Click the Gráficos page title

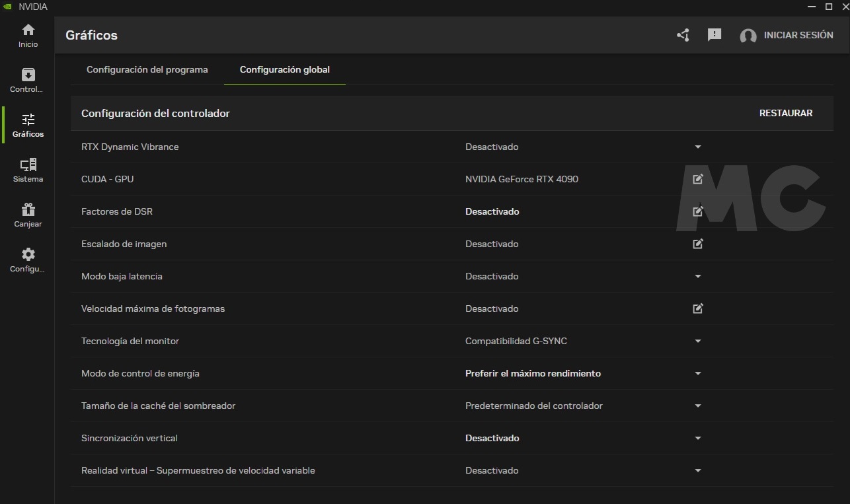[x=91, y=35]
